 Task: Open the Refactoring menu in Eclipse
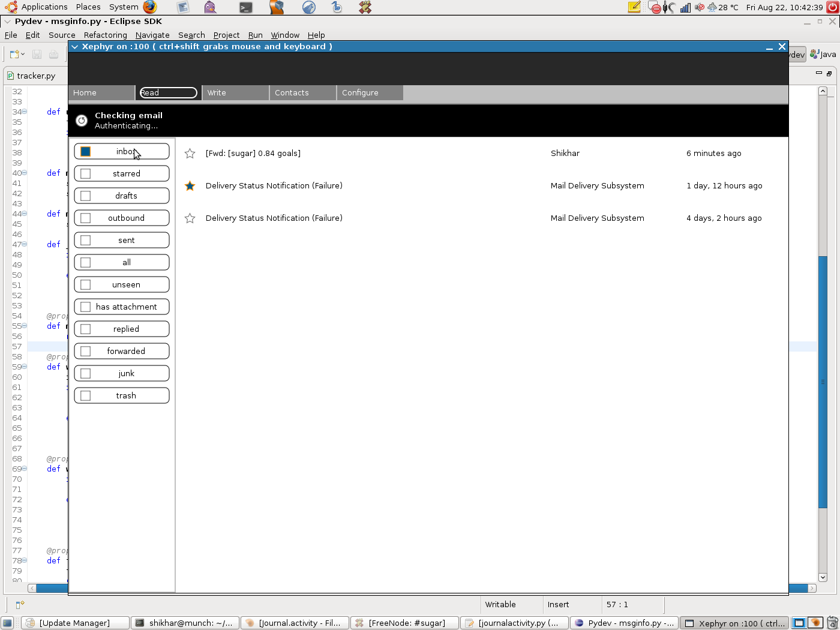105,35
